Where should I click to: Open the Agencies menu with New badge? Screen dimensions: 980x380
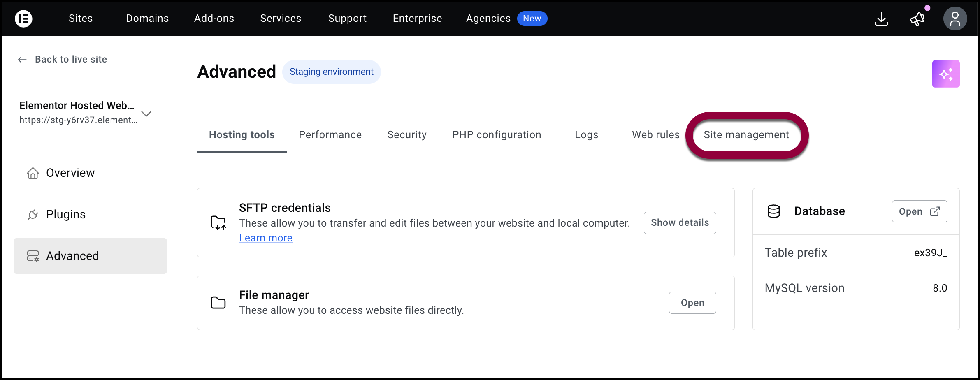[488, 19]
